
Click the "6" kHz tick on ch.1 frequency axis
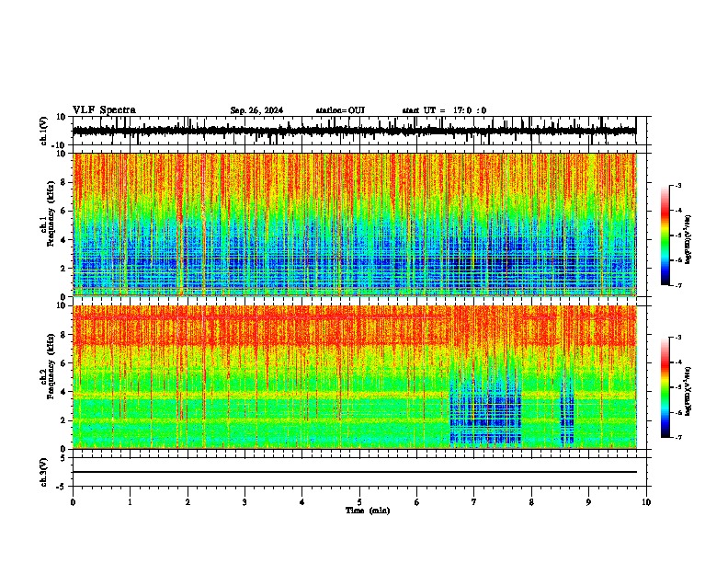(x=64, y=211)
